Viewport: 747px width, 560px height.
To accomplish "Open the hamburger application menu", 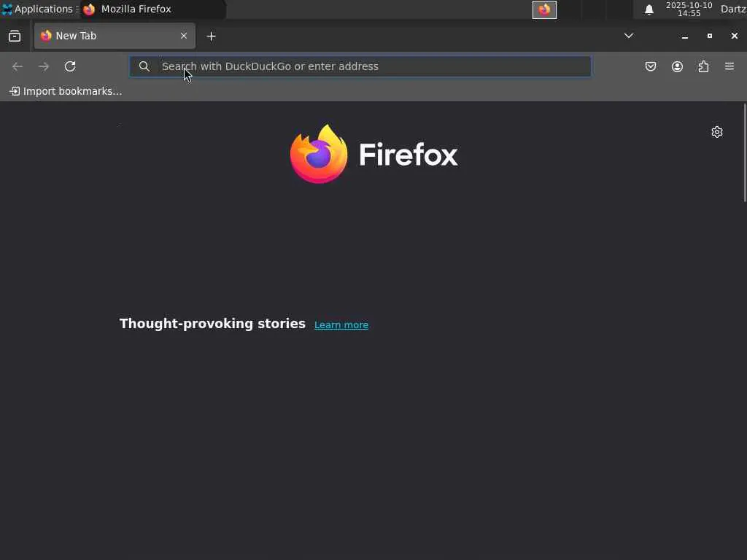I will tap(729, 66).
